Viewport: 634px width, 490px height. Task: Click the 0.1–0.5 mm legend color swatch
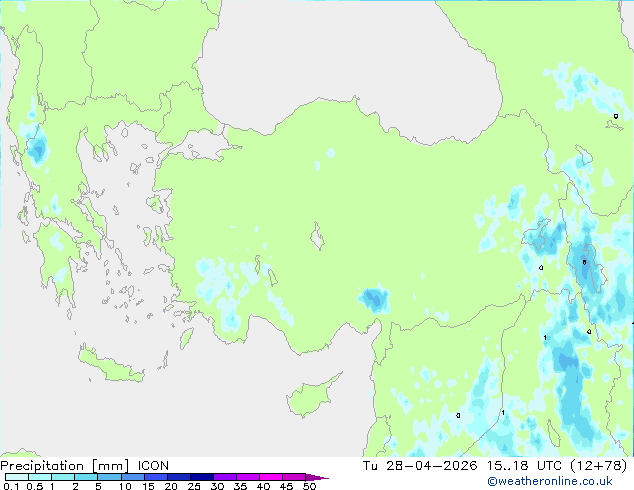tap(17, 477)
